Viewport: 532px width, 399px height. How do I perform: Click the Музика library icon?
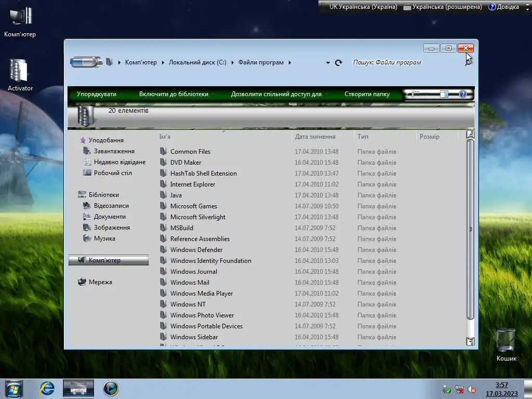pyautogui.click(x=87, y=238)
